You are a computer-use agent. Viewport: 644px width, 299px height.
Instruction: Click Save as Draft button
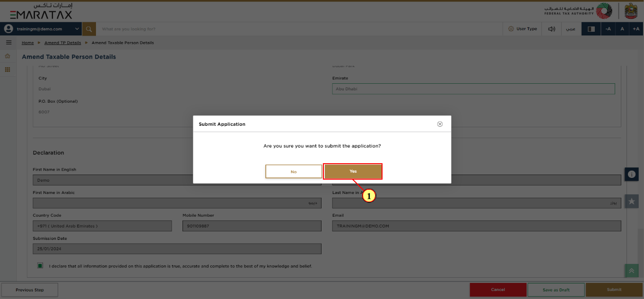pos(556,290)
